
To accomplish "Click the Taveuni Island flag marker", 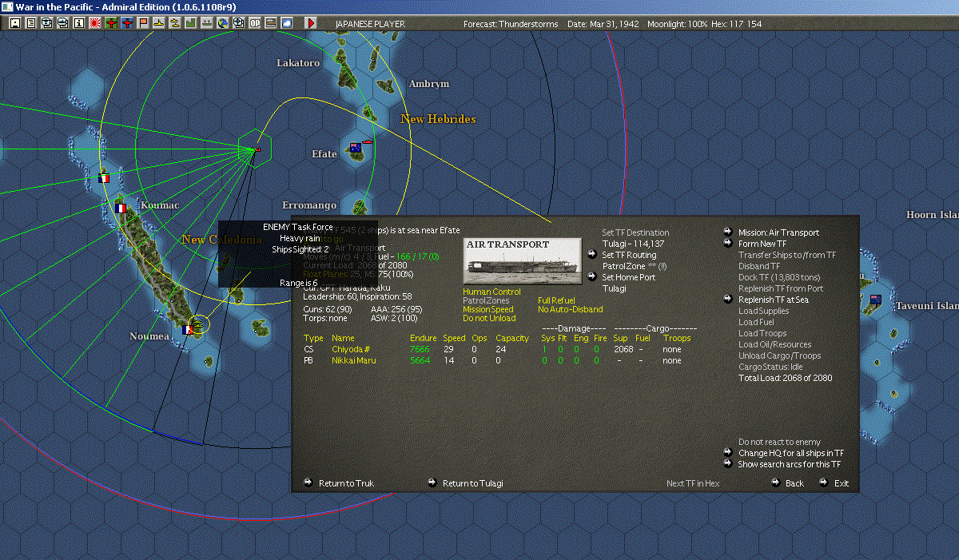I will pos(876,300).
